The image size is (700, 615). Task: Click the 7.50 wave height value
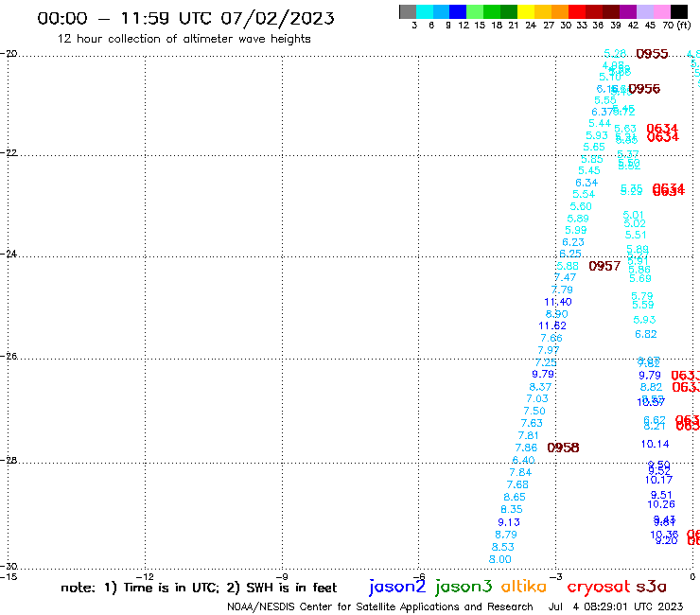[534, 411]
